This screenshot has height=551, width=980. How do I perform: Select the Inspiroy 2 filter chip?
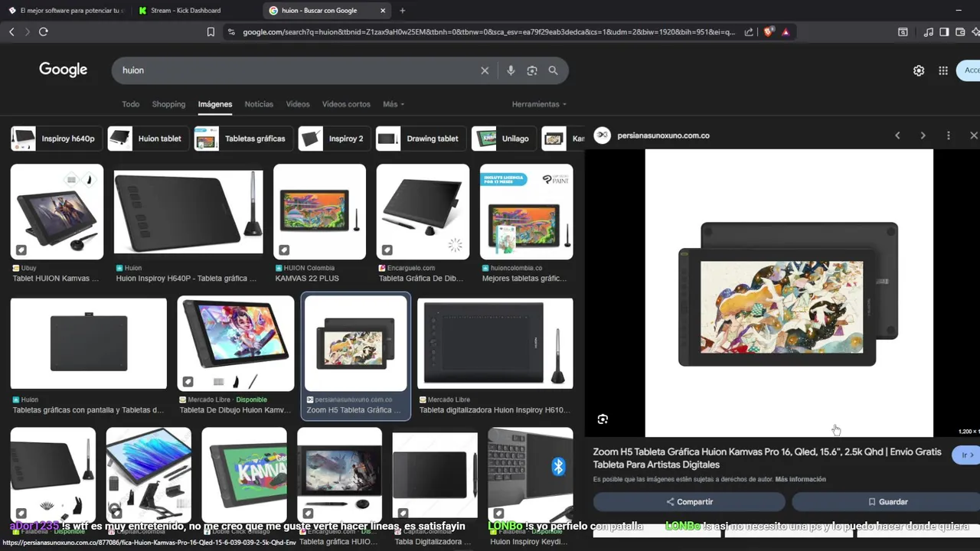click(335, 139)
